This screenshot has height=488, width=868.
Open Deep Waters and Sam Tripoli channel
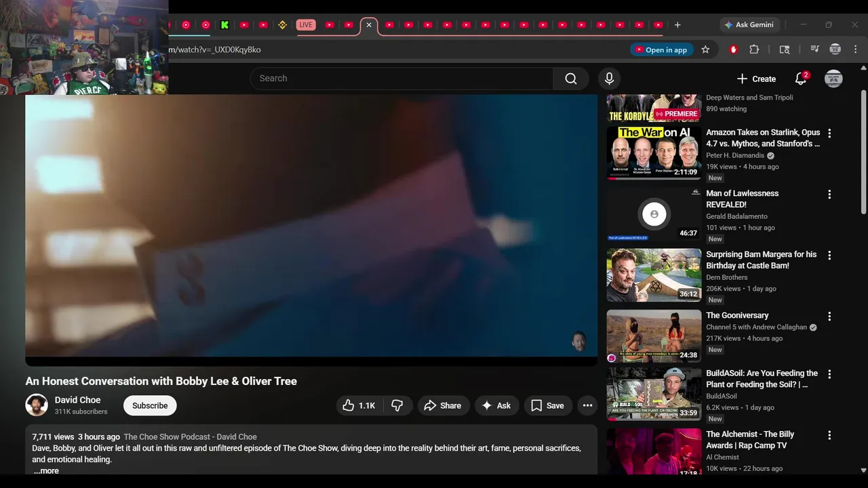pos(749,98)
